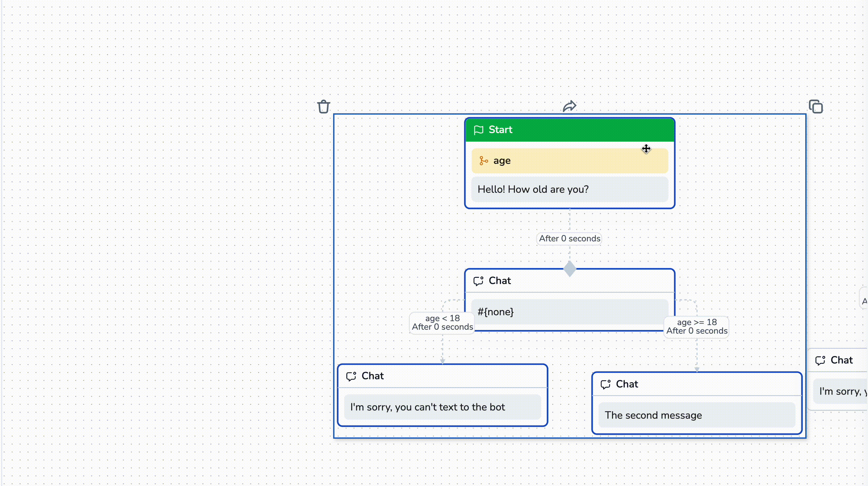This screenshot has height=486, width=868.
Task: Click the green Start node header
Action: [x=569, y=130]
